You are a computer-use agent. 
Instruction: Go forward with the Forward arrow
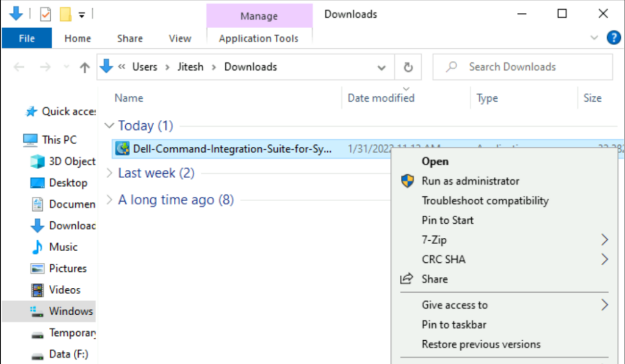45,67
